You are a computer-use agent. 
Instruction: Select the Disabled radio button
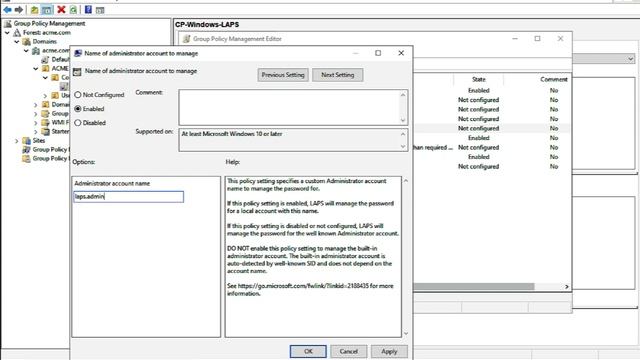click(x=78, y=122)
